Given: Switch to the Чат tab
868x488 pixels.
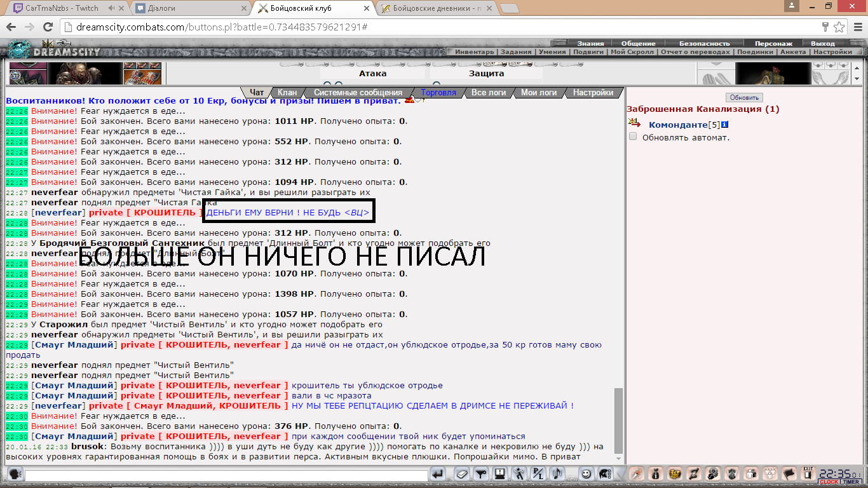Looking at the screenshot, I should pos(257,93).
